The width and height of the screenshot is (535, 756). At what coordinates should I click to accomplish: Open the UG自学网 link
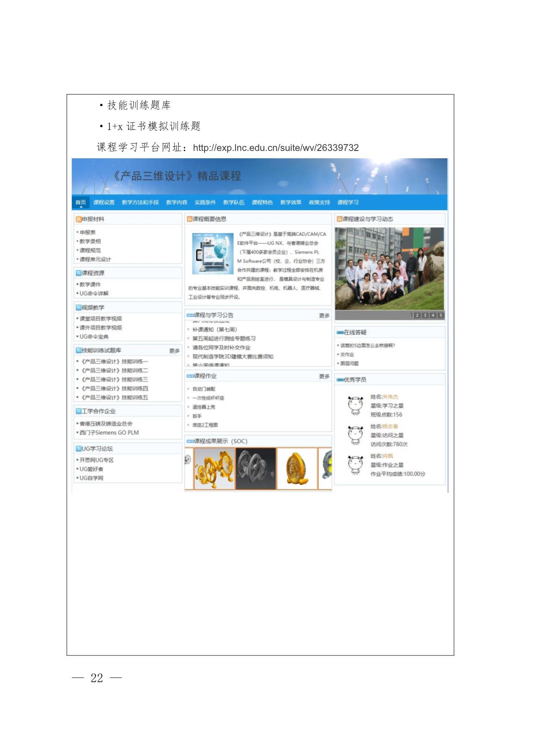pos(91,478)
